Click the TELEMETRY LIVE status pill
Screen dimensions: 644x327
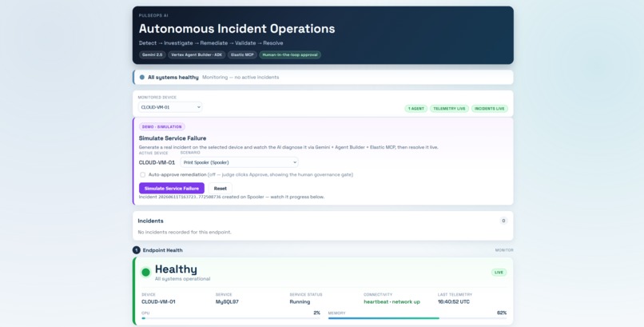click(449, 109)
